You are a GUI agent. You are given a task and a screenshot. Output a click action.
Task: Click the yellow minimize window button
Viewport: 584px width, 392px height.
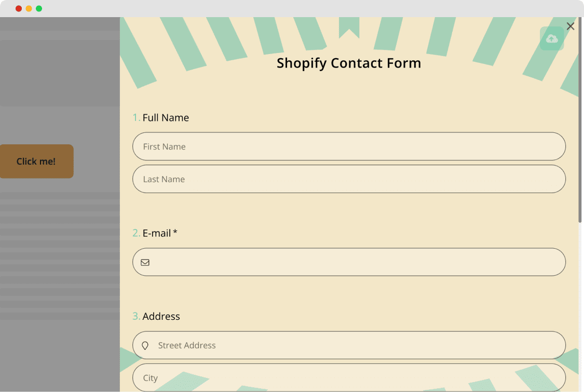point(29,9)
